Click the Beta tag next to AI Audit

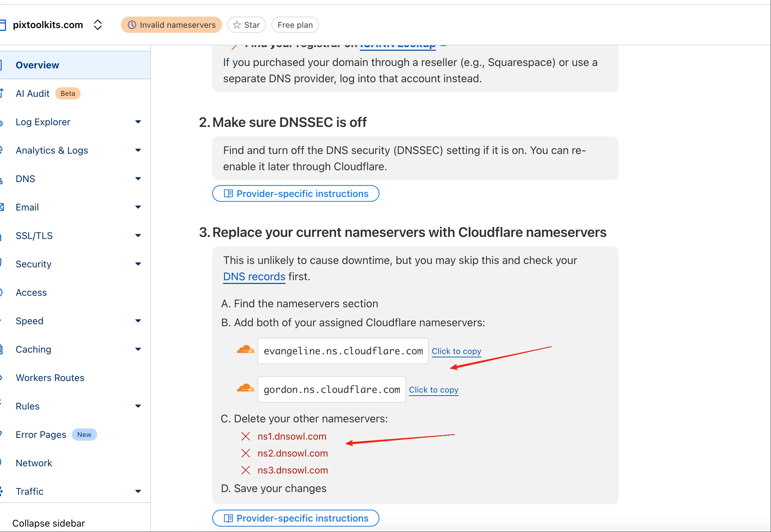(x=68, y=93)
